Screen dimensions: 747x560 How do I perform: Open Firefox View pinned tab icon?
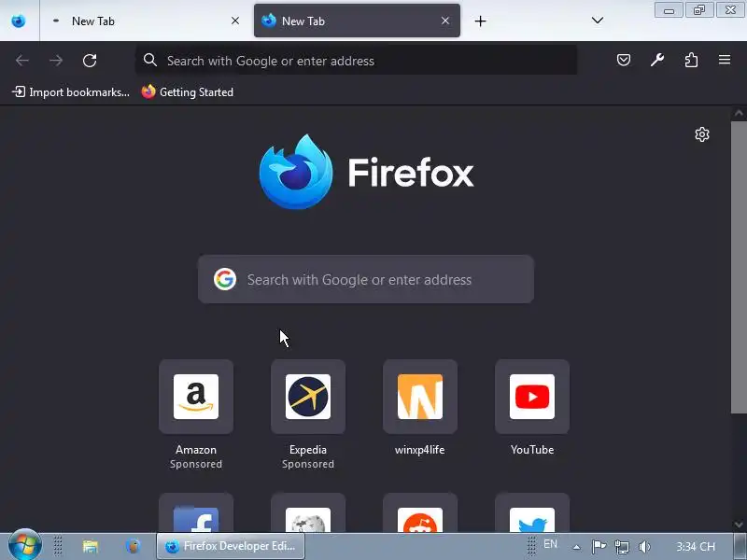tap(19, 21)
